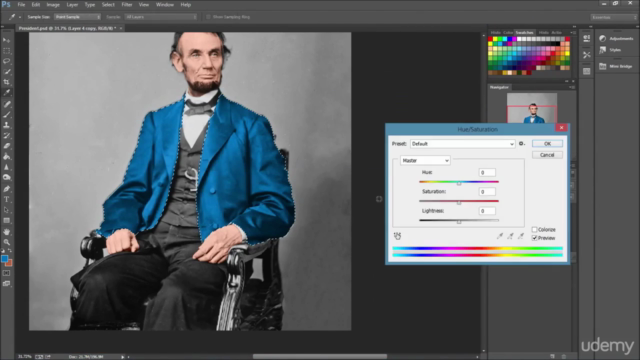This screenshot has width=640, height=360.
Task: Select the Healing Brush tool
Action: coord(7,104)
